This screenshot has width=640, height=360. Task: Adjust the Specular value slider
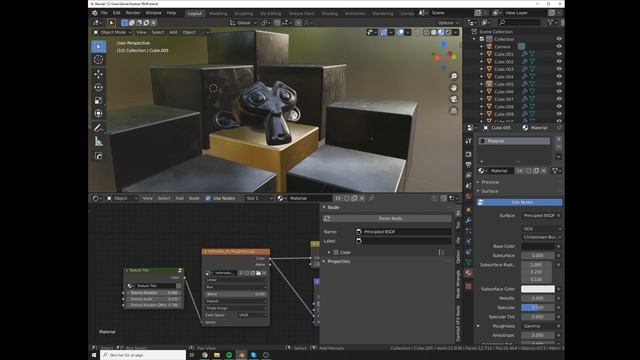pyautogui.click(x=538, y=308)
